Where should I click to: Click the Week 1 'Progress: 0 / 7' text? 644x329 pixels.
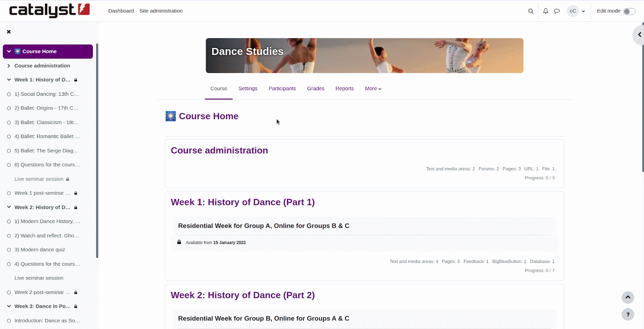(x=540, y=271)
